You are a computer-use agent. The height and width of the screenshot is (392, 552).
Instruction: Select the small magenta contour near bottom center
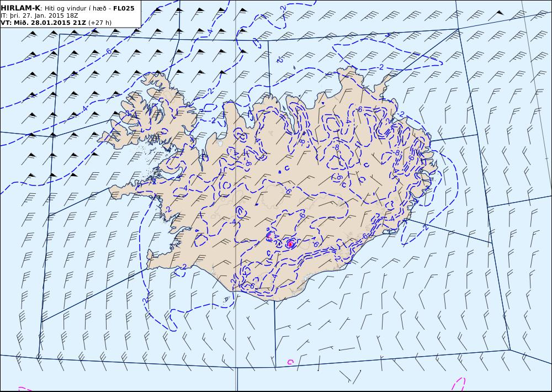290,362
